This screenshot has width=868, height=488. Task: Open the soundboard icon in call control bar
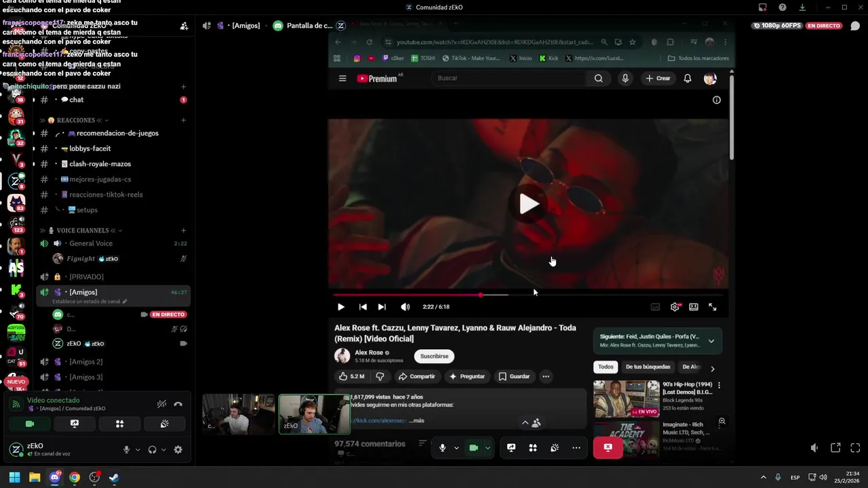(555, 448)
